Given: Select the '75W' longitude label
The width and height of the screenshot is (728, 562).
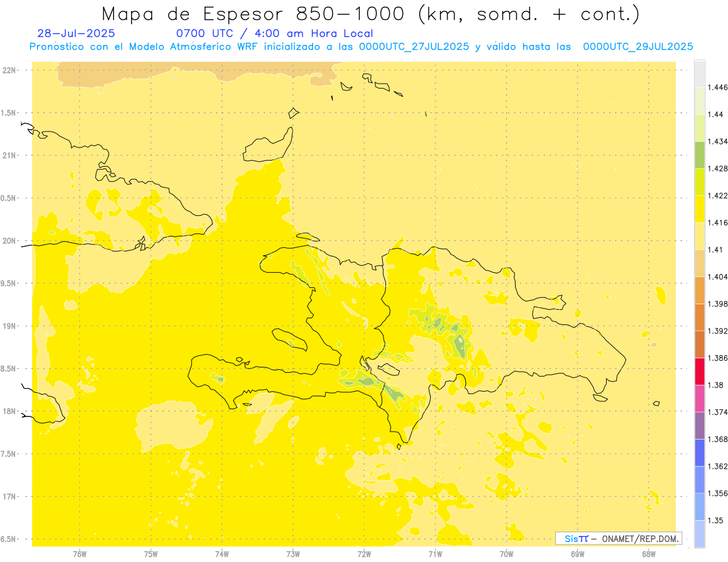Looking at the screenshot, I should point(151,554).
